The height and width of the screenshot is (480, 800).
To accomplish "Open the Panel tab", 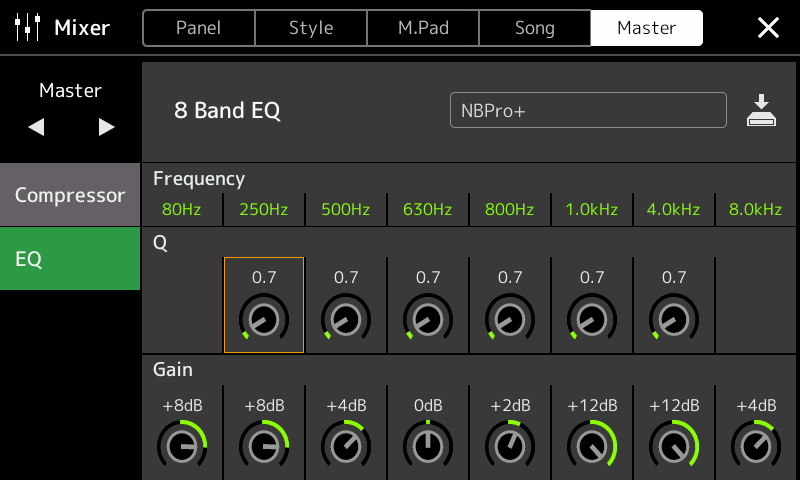I will click(199, 28).
